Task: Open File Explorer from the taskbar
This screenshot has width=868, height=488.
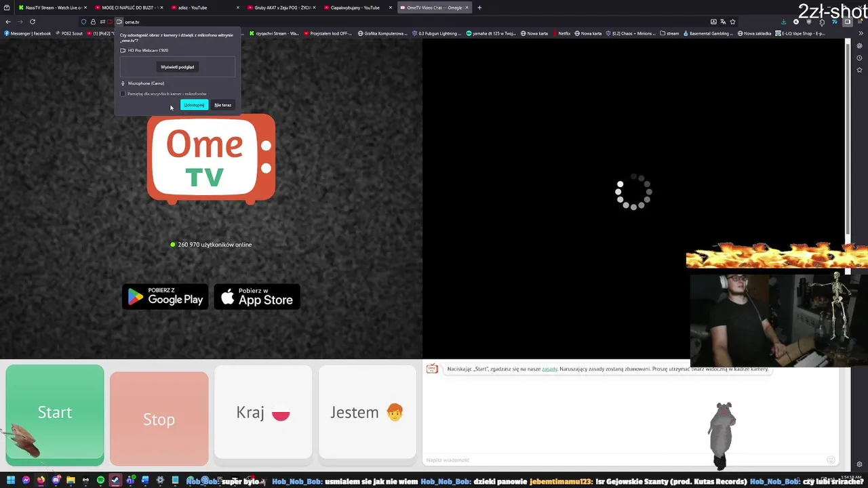Action: [71, 480]
